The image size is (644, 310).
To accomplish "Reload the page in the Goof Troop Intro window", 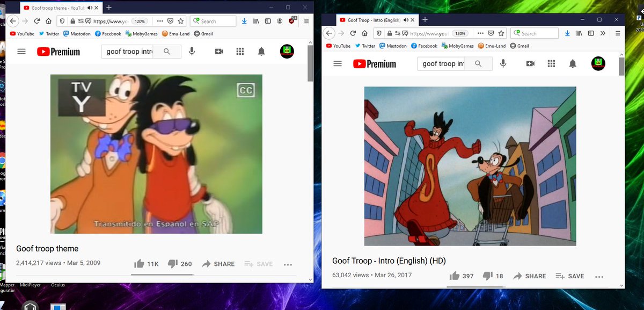I will pyautogui.click(x=353, y=33).
